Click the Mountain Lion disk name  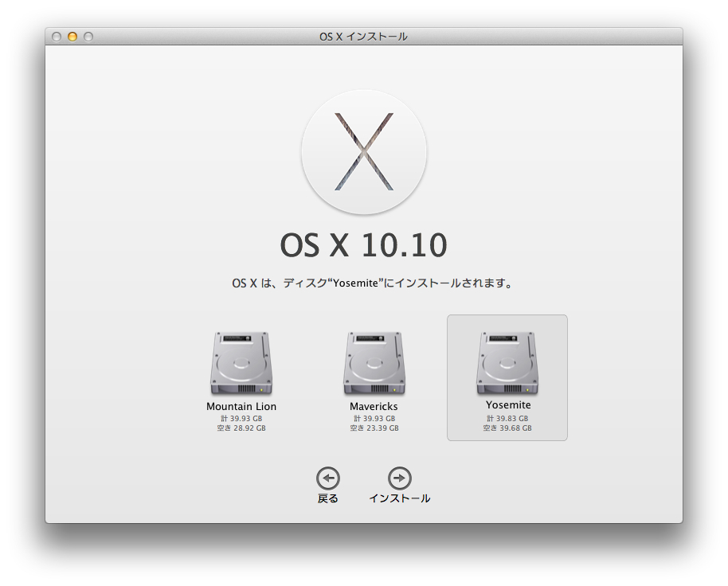tap(241, 406)
